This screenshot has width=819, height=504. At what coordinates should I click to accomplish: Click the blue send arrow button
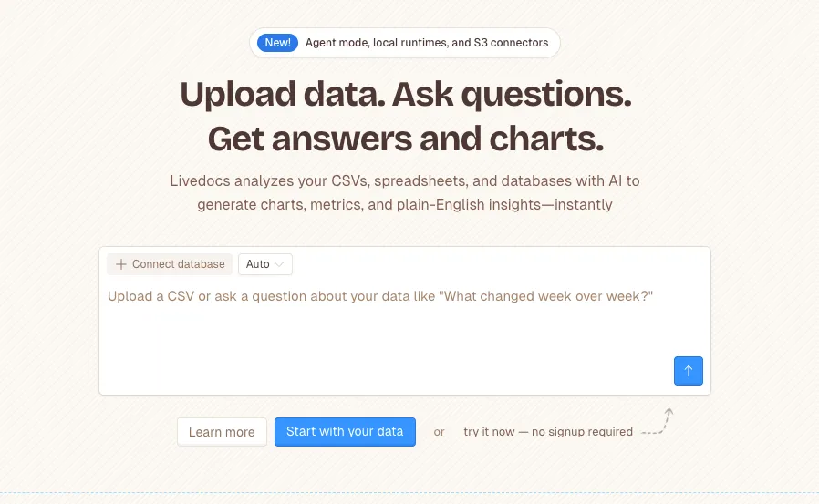point(689,371)
